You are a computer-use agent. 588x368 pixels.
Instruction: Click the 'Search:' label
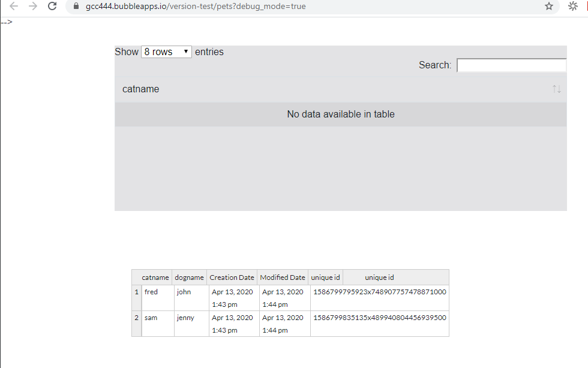[435, 65]
